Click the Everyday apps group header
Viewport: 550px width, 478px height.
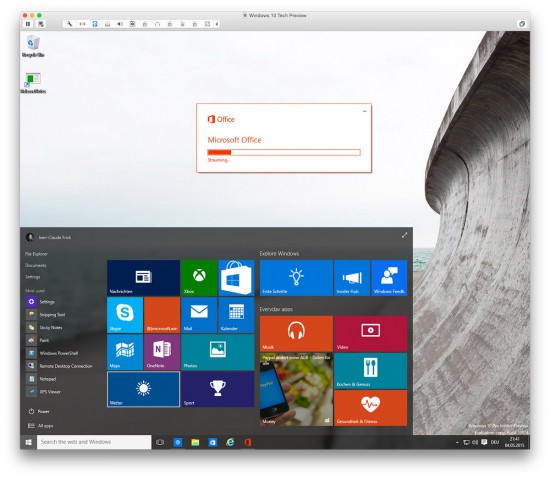[x=276, y=309]
